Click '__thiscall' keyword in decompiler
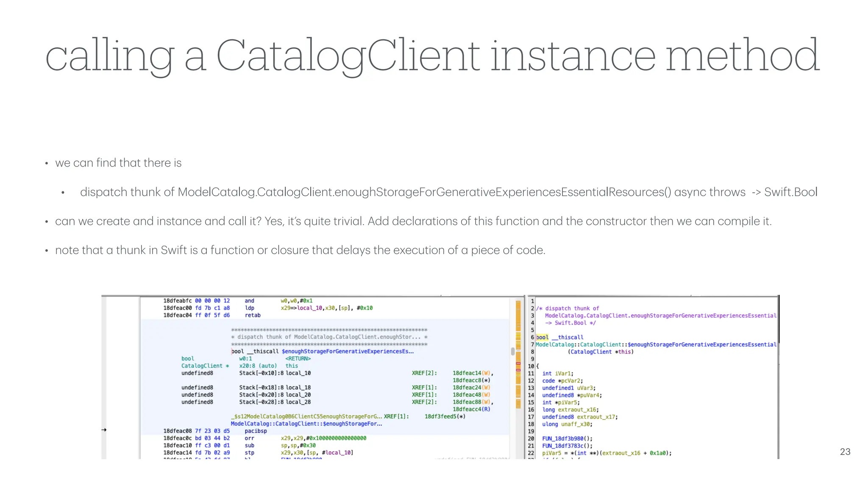Screen dimensions: 868x488 568,337
